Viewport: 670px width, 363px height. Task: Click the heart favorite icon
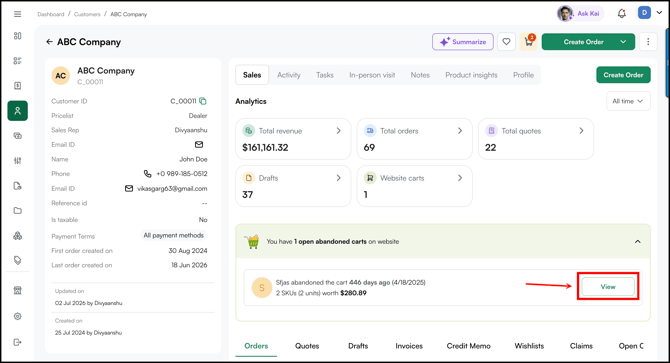point(506,42)
